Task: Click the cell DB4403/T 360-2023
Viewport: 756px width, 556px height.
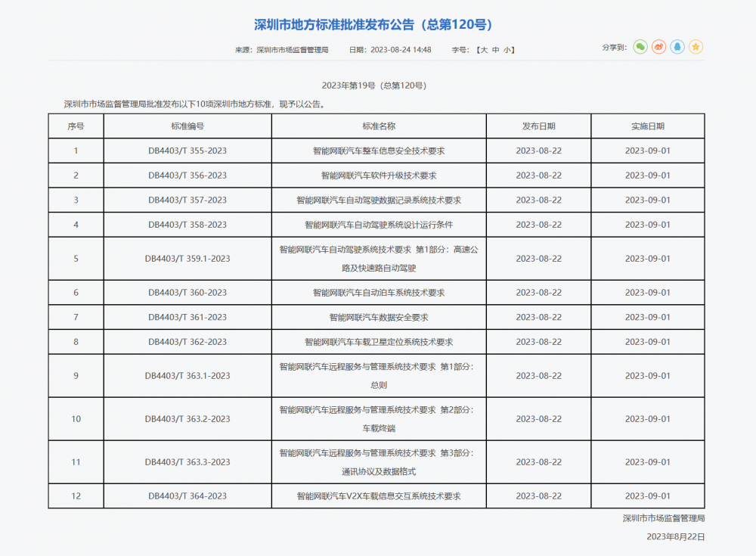Action: point(187,293)
